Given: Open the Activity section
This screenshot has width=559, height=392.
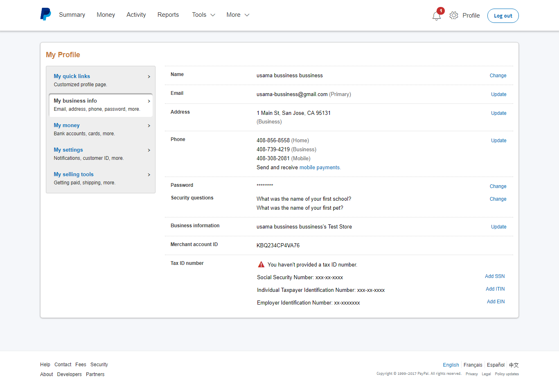Looking at the screenshot, I should (136, 14).
